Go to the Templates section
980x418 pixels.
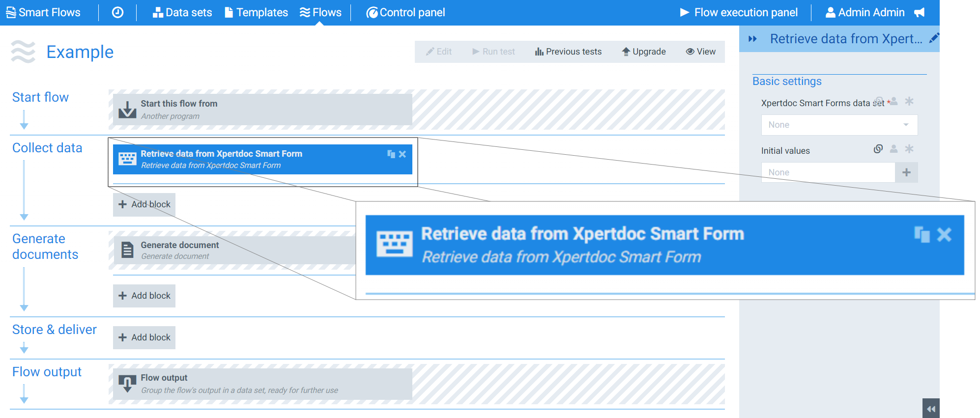(x=257, y=12)
